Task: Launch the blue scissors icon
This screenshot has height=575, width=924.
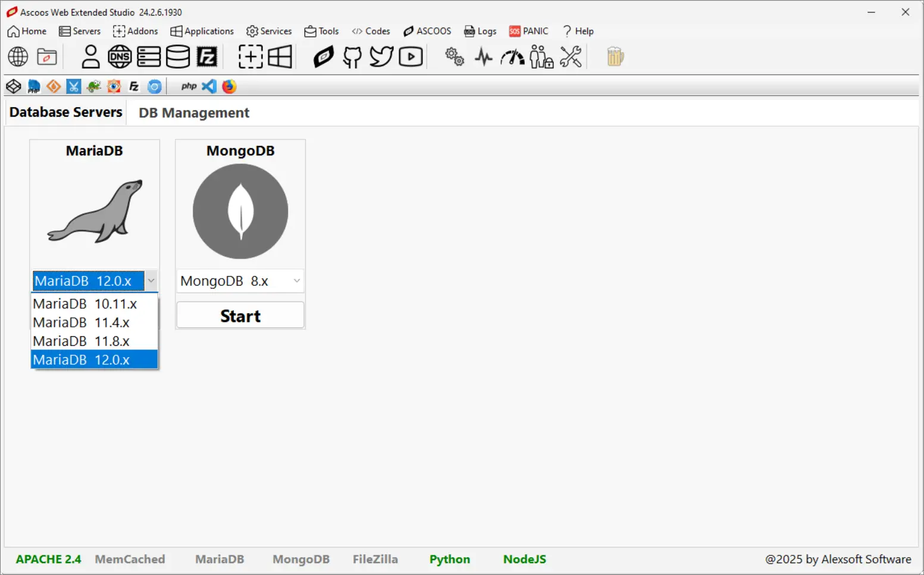Action: pos(74,87)
